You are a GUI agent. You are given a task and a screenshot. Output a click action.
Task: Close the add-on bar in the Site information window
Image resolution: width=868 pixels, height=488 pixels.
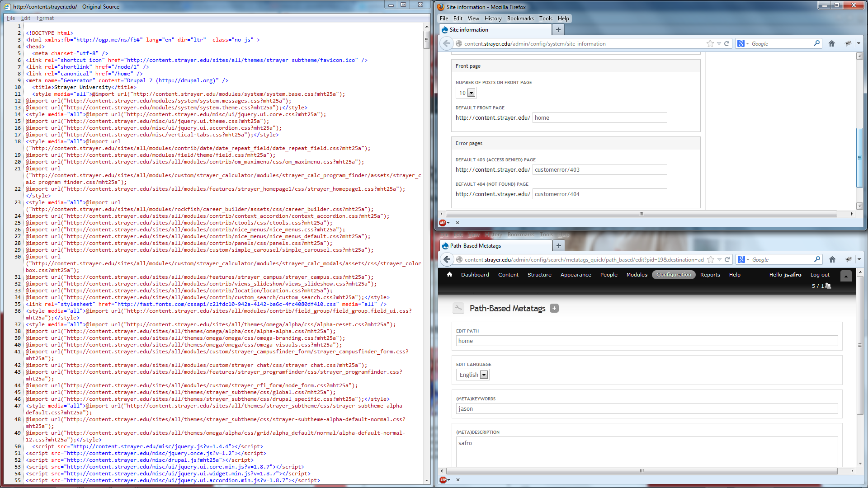tap(458, 223)
